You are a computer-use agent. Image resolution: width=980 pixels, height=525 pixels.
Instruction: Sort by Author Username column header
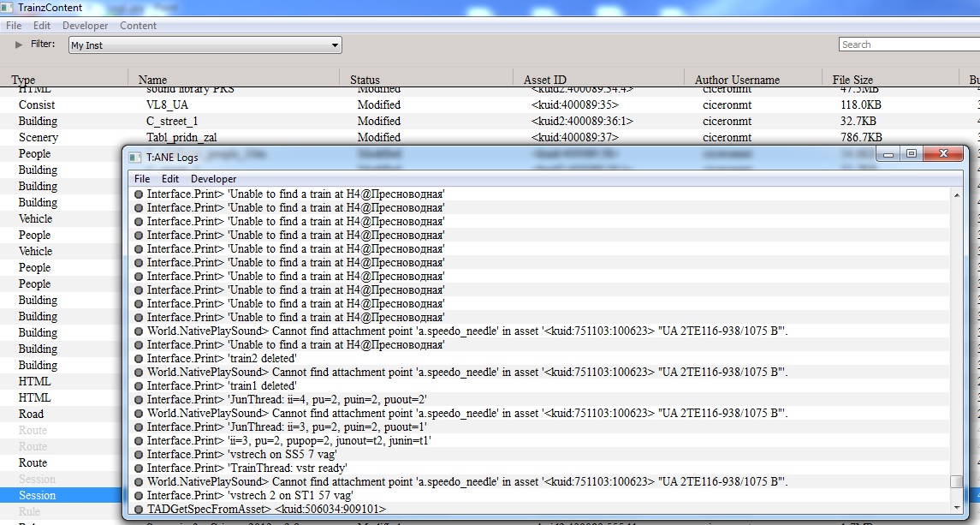coord(738,80)
